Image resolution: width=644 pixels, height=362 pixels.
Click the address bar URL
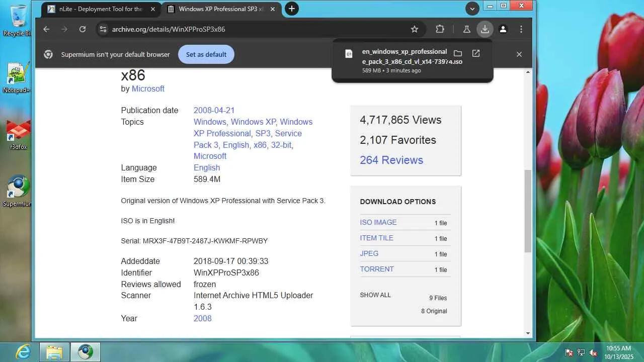pyautogui.click(x=169, y=29)
